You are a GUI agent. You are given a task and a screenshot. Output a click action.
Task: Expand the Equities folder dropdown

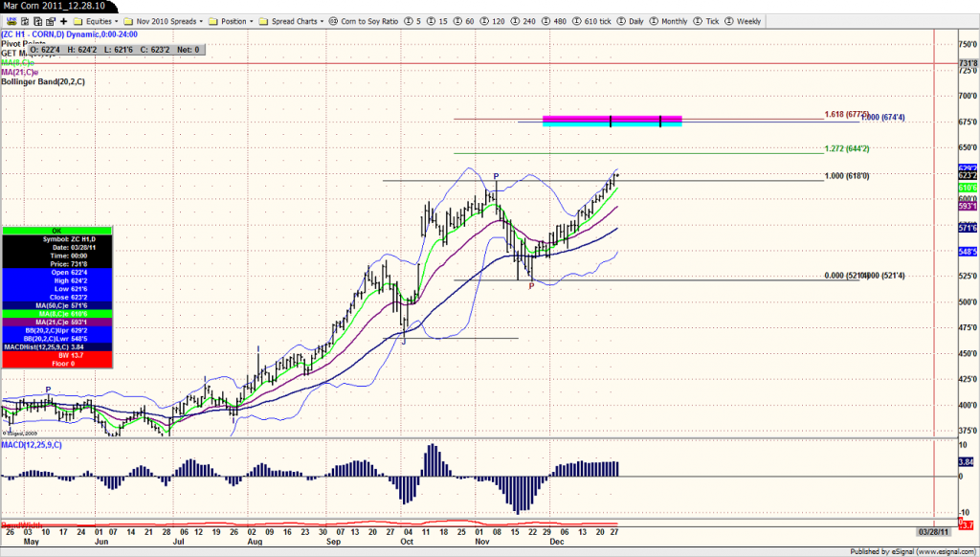point(95,21)
